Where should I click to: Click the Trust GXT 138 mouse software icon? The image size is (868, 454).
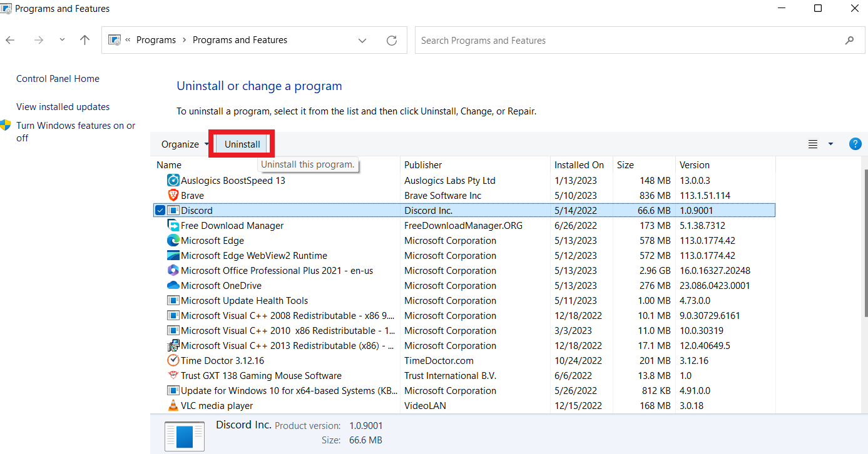[x=173, y=375]
